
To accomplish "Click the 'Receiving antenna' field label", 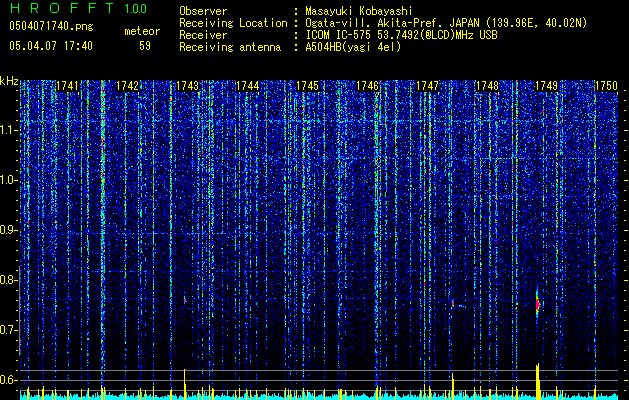I will [x=230, y=47].
